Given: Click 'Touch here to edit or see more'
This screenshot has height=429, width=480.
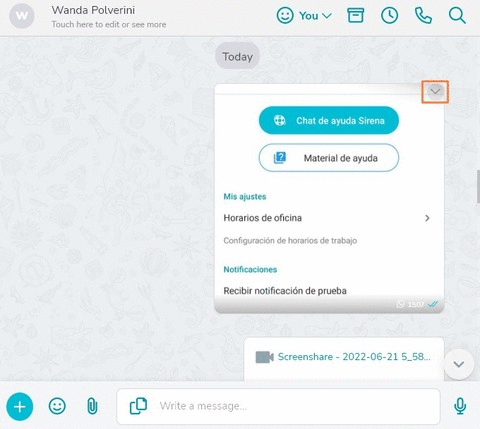Looking at the screenshot, I should 109,24.
